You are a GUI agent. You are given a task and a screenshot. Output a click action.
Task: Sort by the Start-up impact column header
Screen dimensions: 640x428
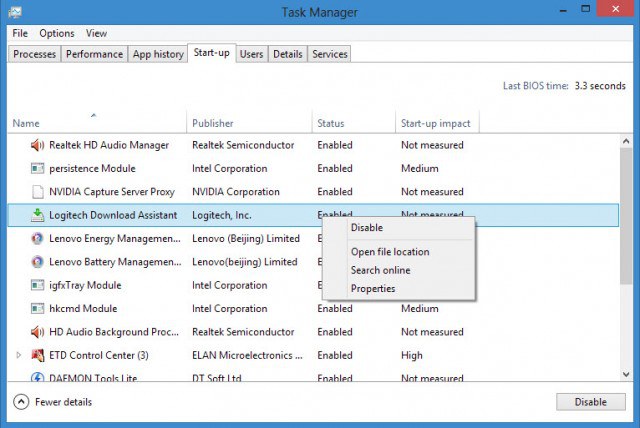click(x=438, y=123)
